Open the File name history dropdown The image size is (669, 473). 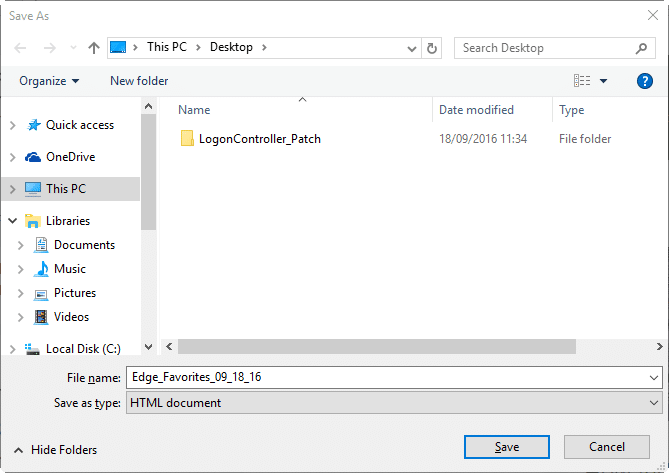(x=654, y=378)
